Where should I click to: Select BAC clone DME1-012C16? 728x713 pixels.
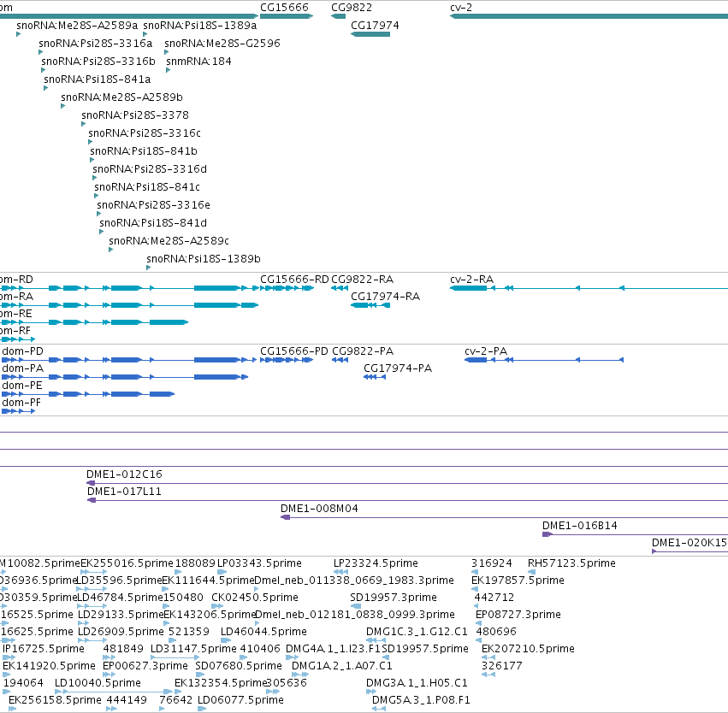click(407, 483)
